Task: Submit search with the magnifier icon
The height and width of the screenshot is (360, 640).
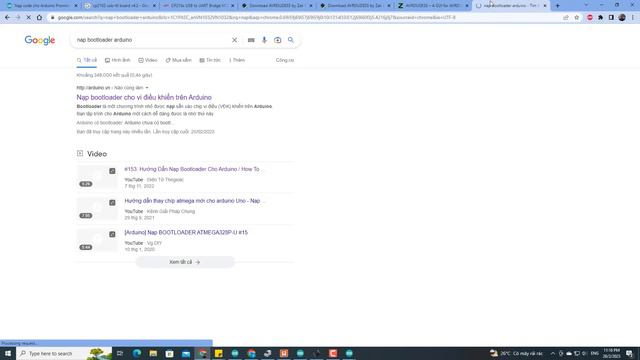Action: coord(291,40)
